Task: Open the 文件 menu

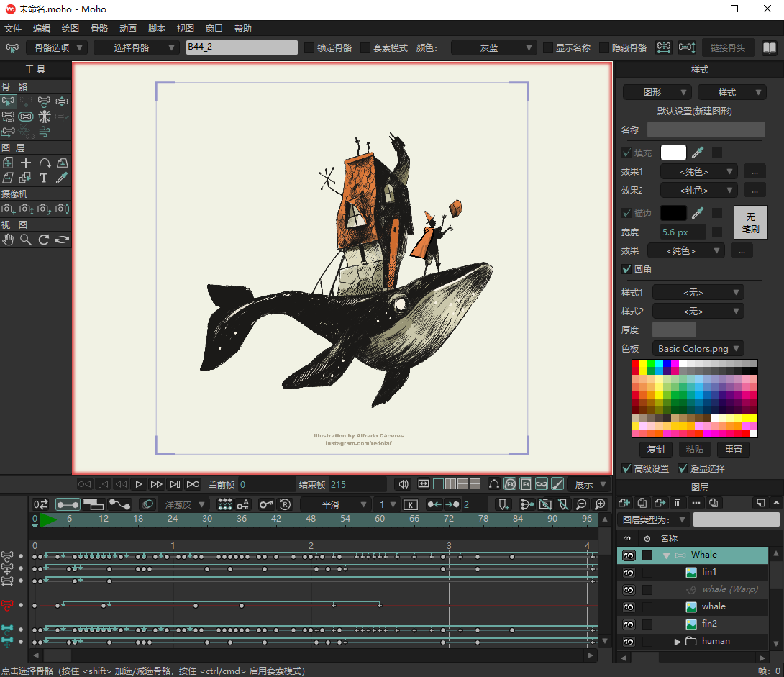Action: click(x=12, y=29)
